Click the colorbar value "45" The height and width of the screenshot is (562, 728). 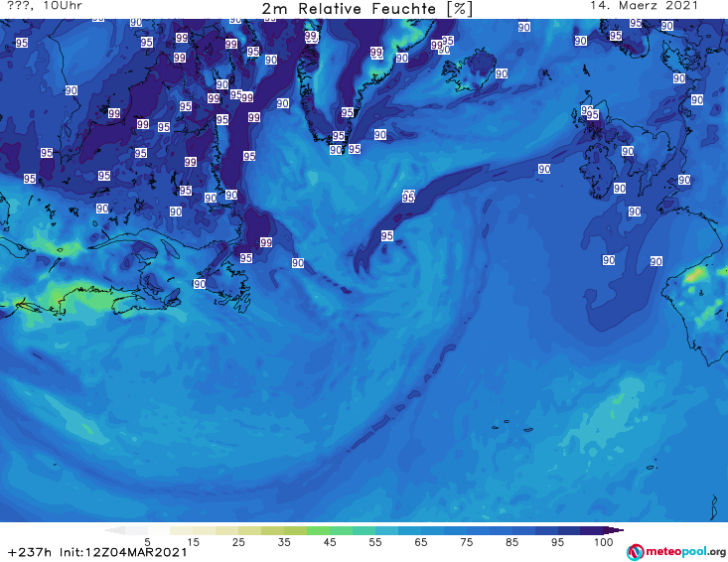[x=330, y=542]
